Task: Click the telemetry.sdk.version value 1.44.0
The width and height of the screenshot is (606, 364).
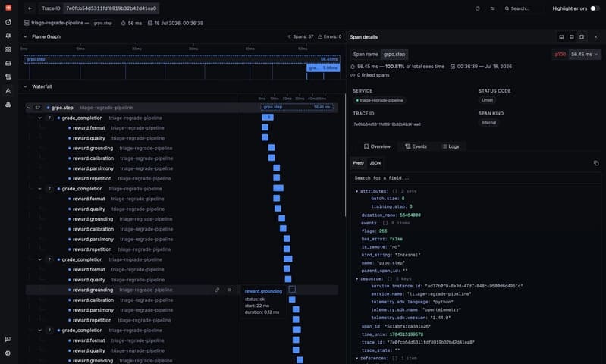Action: 440,318
